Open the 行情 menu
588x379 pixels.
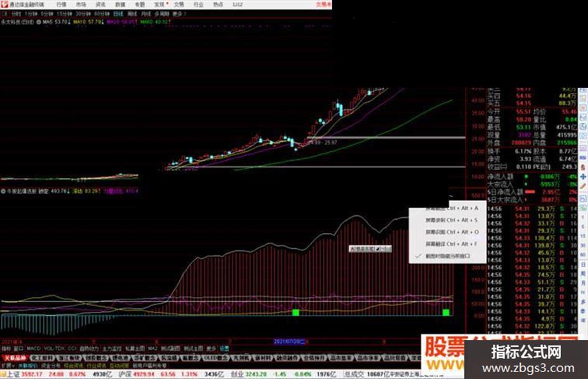tap(61, 4)
